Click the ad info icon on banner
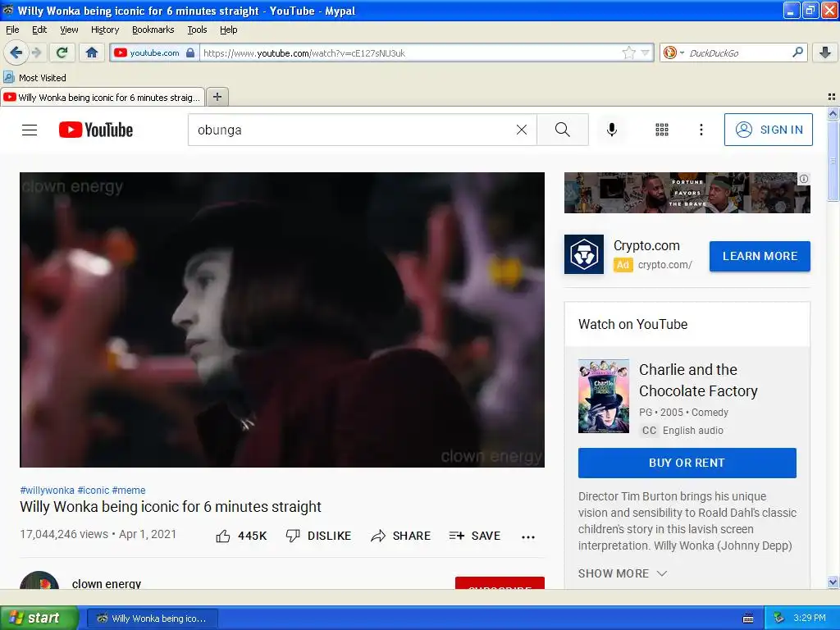This screenshot has height=630, width=840. [804, 179]
